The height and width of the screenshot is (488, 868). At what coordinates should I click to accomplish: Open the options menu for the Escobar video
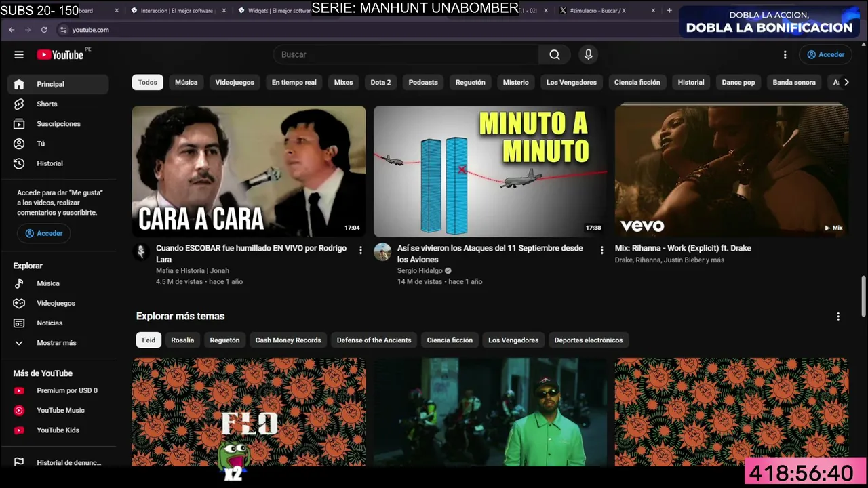pyautogui.click(x=361, y=250)
